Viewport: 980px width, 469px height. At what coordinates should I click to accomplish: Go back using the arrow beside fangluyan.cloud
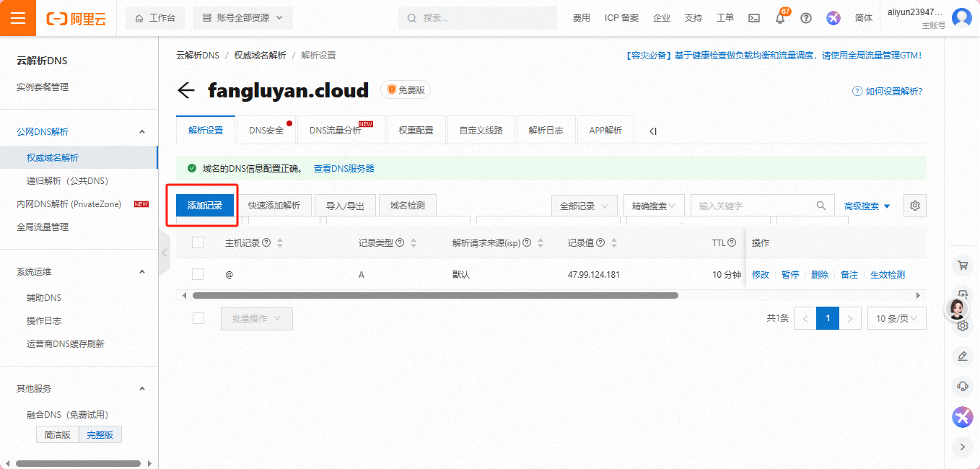[x=186, y=90]
